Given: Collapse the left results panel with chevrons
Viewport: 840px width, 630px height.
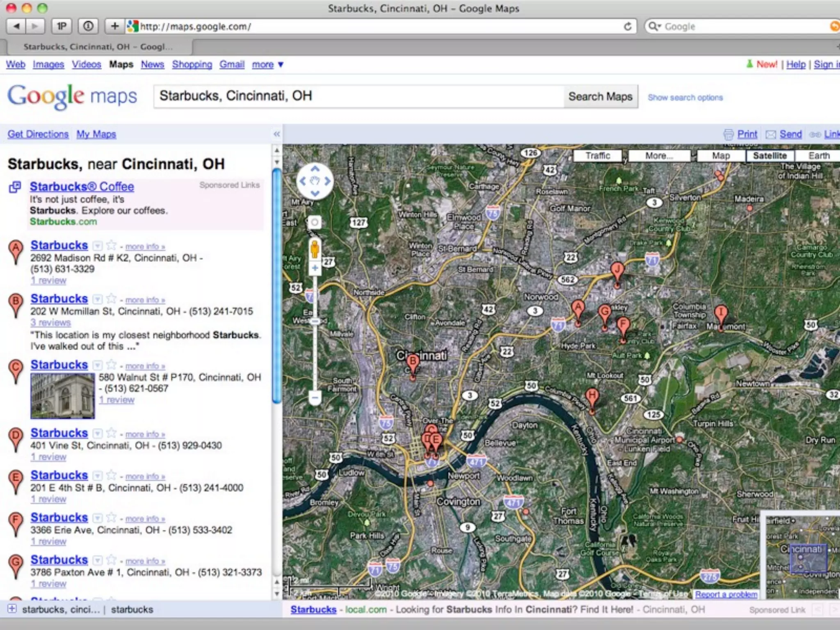Looking at the screenshot, I should point(276,134).
